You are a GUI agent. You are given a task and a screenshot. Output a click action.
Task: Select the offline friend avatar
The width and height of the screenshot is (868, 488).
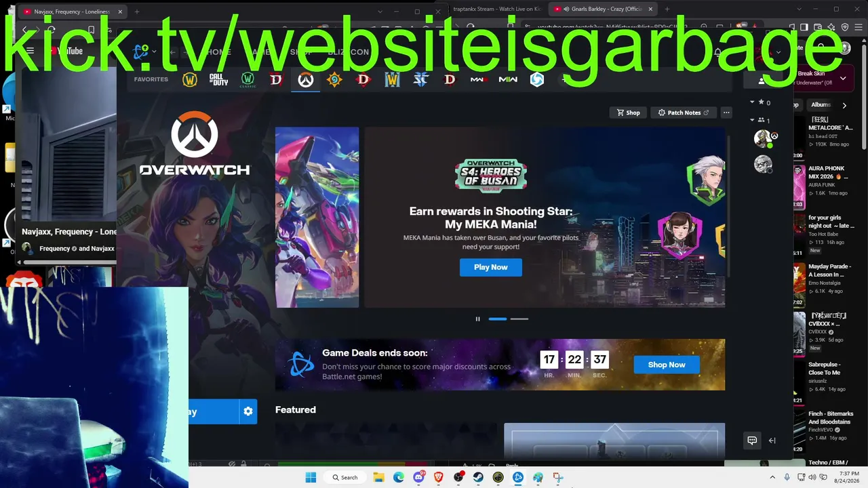pos(764,164)
